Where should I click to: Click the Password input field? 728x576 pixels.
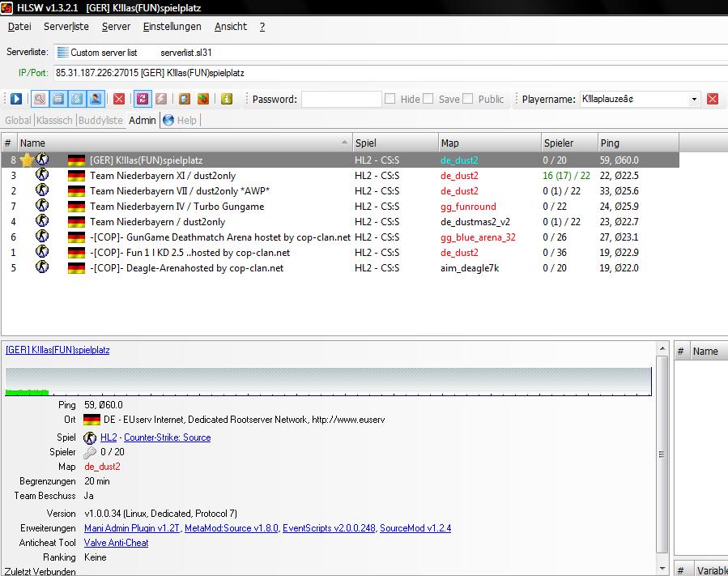341,99
